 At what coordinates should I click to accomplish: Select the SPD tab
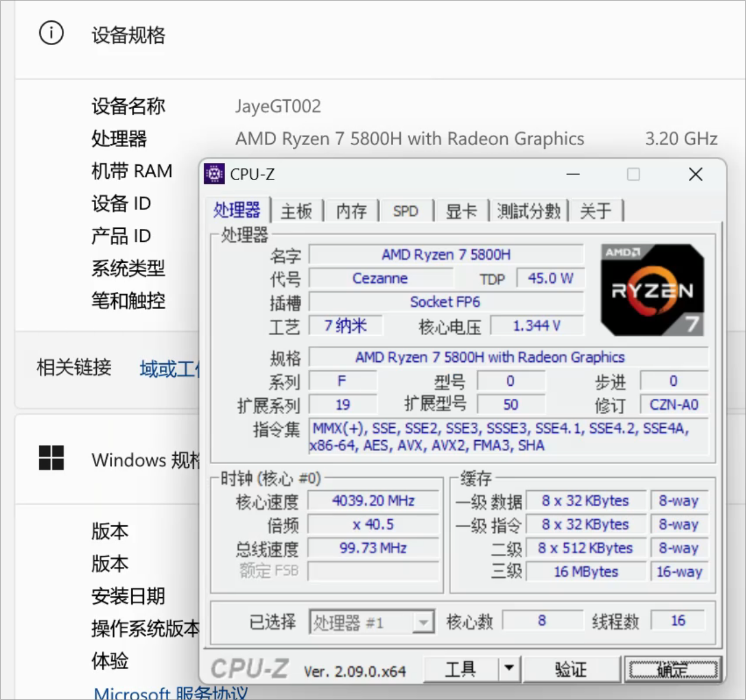point(406,211)
